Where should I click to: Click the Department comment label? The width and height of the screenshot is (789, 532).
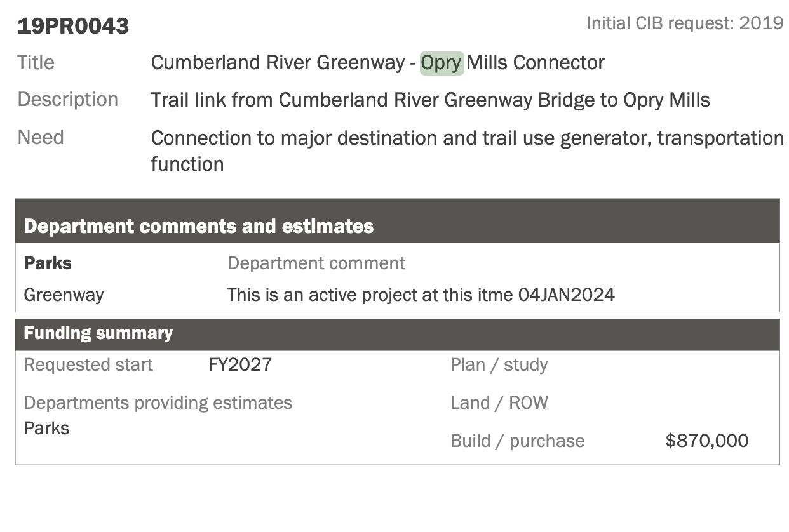click(x=316, y=263)
